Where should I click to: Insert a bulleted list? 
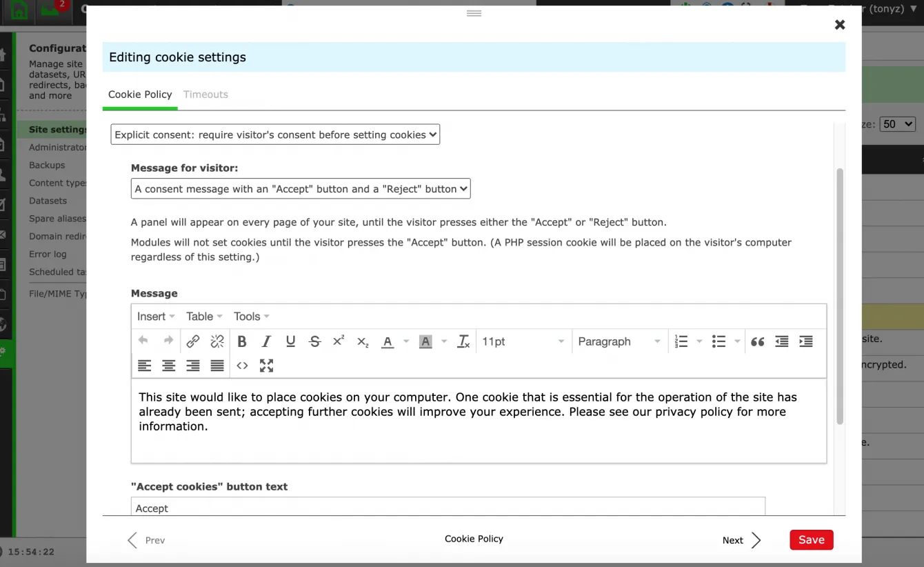719,341
